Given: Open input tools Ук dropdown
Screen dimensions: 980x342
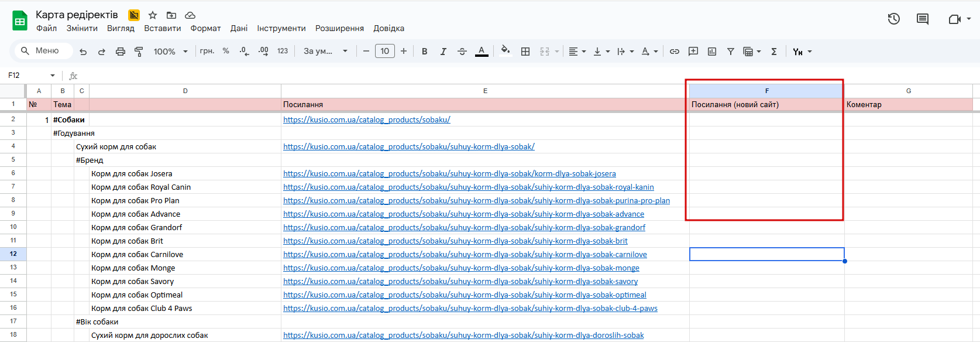Looking at the screenshot, I should (802, 52).
